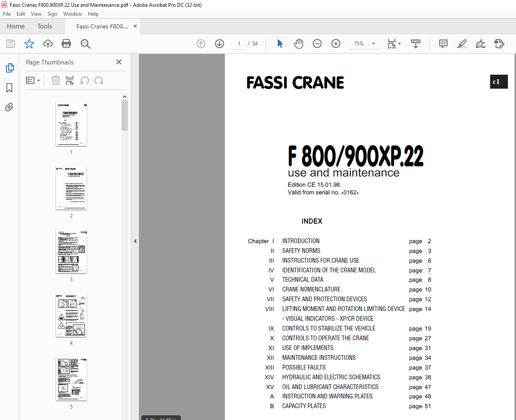Screen dimensions: 516x420
Task: Zoom out with the minus icon
Action: point(317,44)
